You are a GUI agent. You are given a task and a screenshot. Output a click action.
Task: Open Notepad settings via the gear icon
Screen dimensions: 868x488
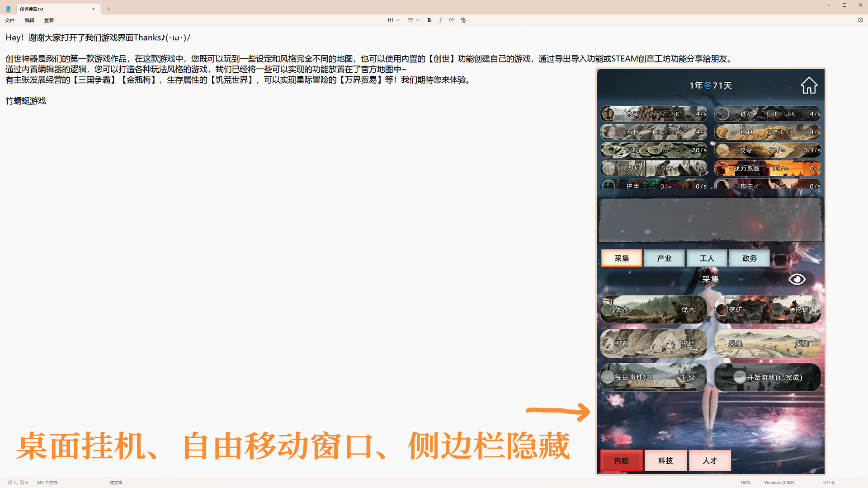pyautogui.click(x=860, y=20)
